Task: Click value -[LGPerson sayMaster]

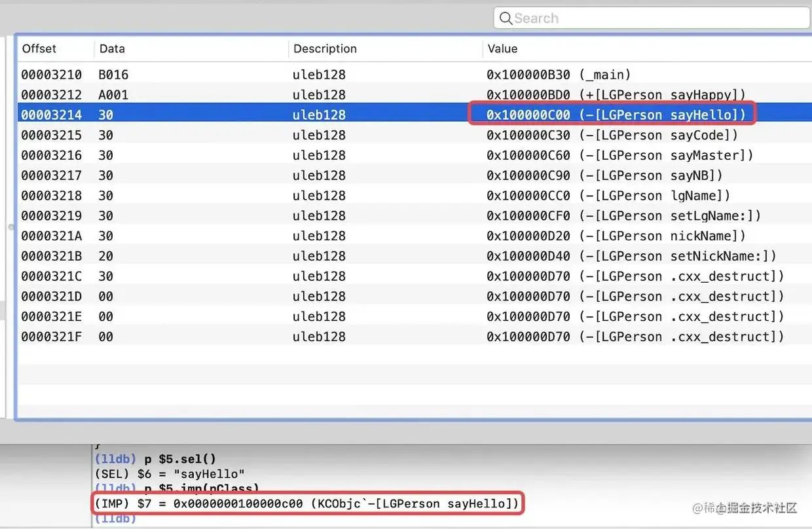Action: click(x=666, y=155)
